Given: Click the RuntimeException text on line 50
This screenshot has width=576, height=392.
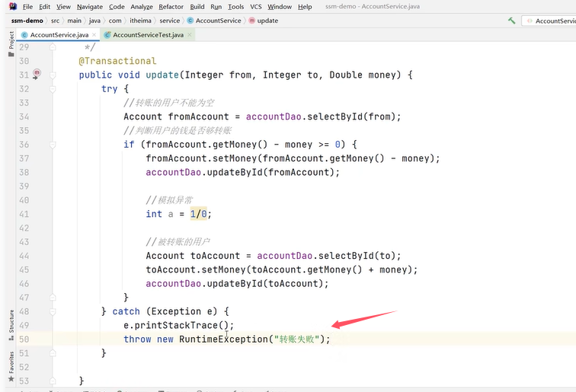Looking at the screenshot, I should click(224, 339).
